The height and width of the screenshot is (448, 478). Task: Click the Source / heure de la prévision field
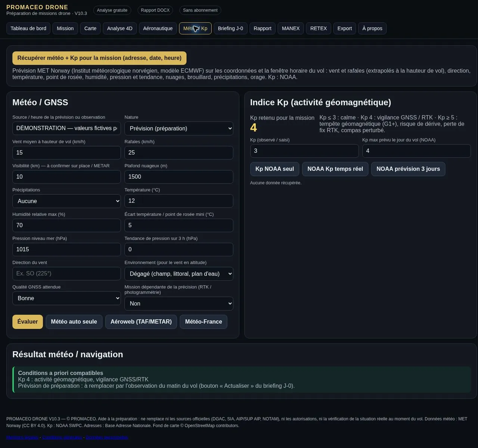pyautogui.click(x=66, y=128)
